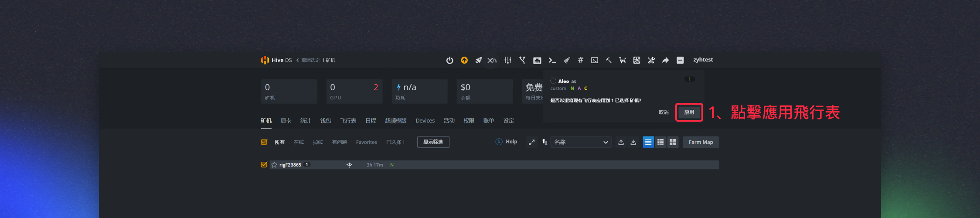Click the hash symbol icon in toolbar
The width and height of the screenshot is (980, 218).
click(580, 60)
